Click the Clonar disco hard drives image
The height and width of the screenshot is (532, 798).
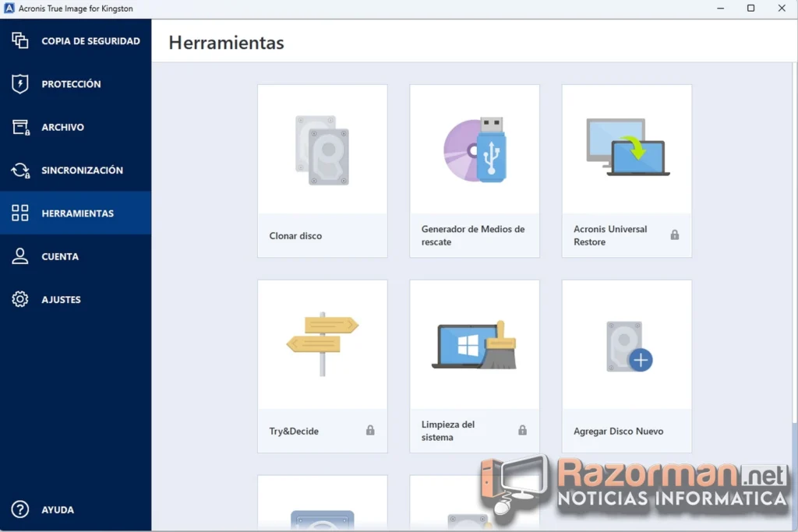tap(322, 150)
